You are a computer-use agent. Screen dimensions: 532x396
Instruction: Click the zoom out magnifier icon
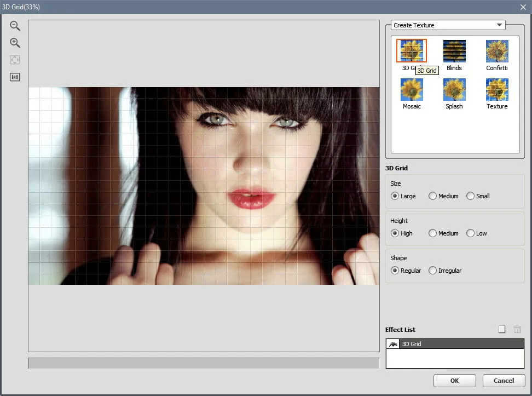15,26
